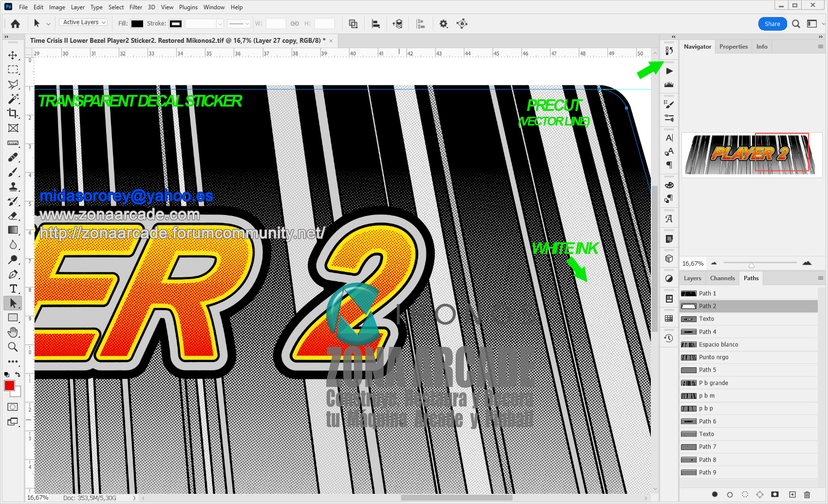The image size is (828, 504).
Task: Select the Hand tool
Action: [13, 332]
